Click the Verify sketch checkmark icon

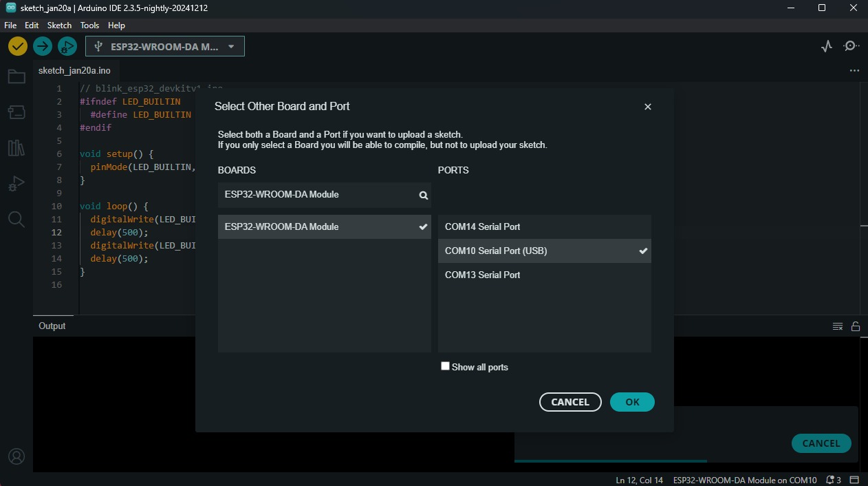18,46
